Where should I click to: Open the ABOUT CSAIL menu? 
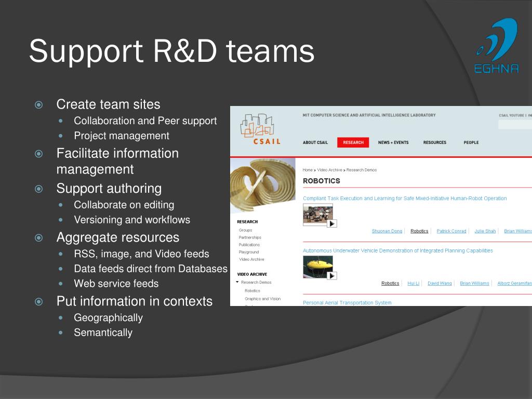point(315,142)
